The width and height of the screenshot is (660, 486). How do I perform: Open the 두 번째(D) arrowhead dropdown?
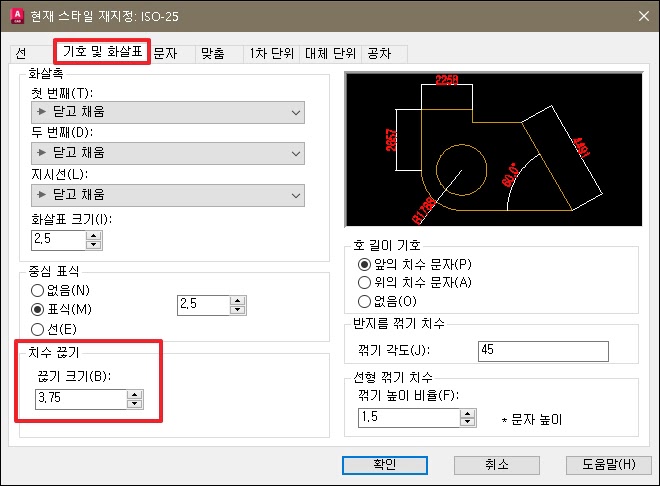click(168, 153)
